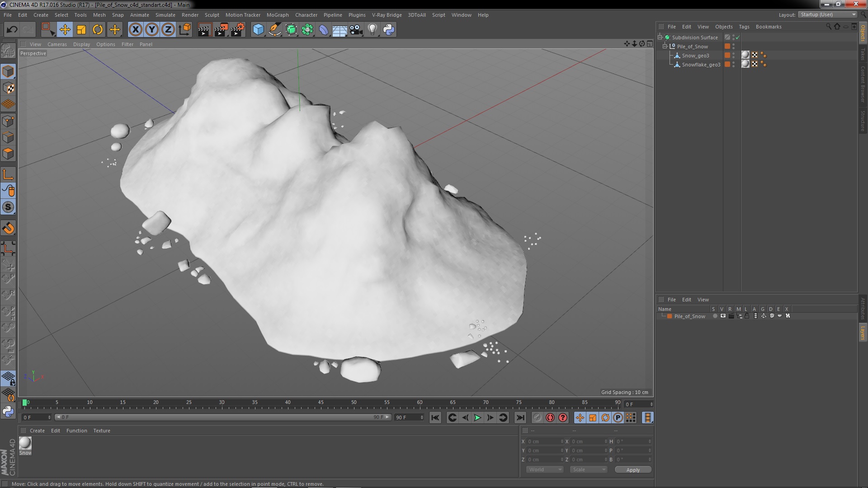Open the Scale mode dropdown

589,470
